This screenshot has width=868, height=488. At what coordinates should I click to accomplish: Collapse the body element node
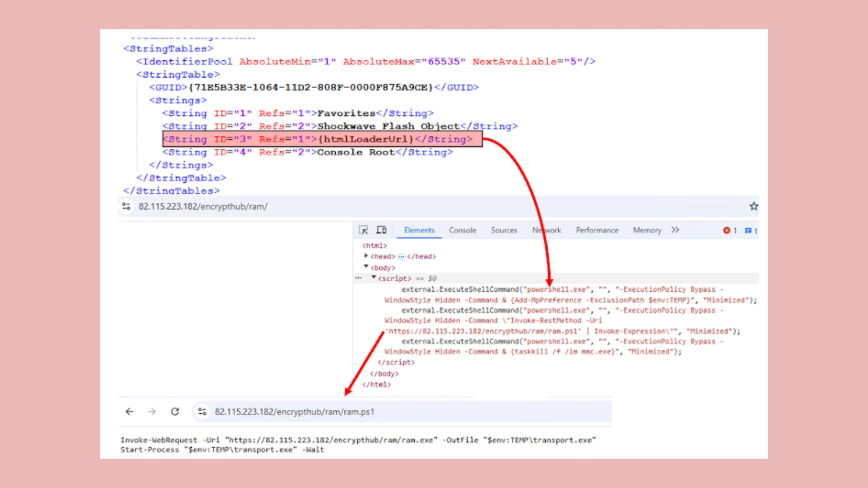(x=366, y=267)
